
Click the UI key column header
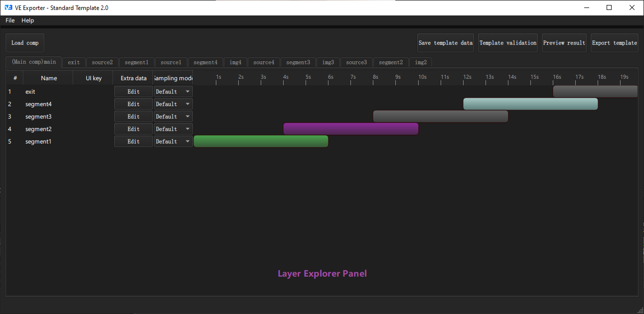pos(94,78)
